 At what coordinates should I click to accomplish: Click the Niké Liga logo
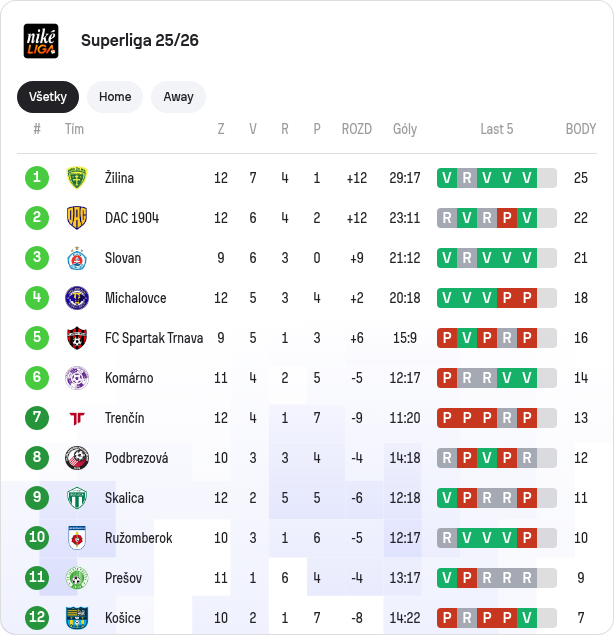[x=41, y=41]
